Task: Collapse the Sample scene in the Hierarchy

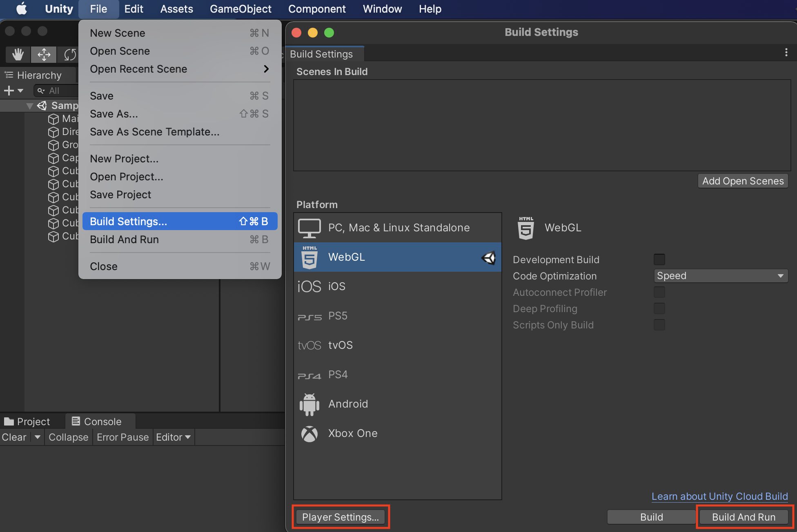Action: click(29, 105)
